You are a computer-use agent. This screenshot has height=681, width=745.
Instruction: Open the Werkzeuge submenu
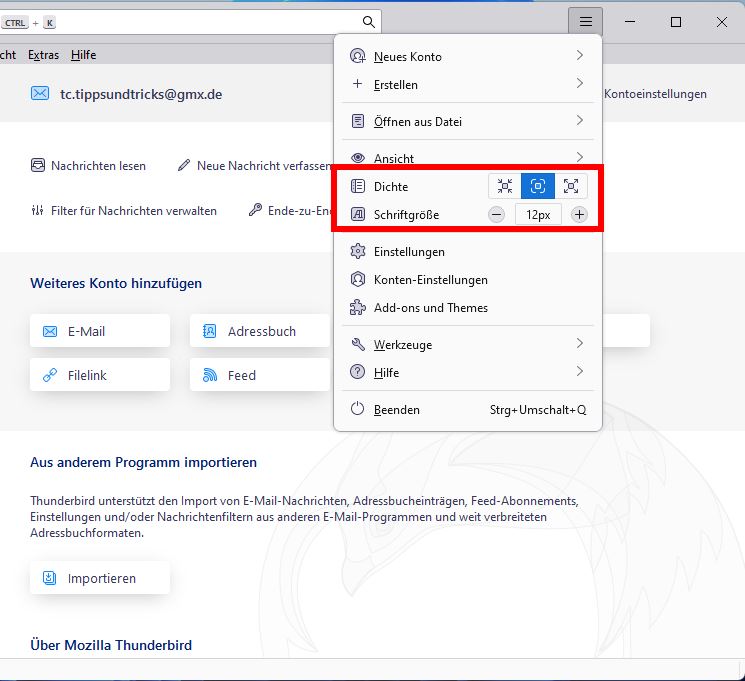tap(467, 345)
